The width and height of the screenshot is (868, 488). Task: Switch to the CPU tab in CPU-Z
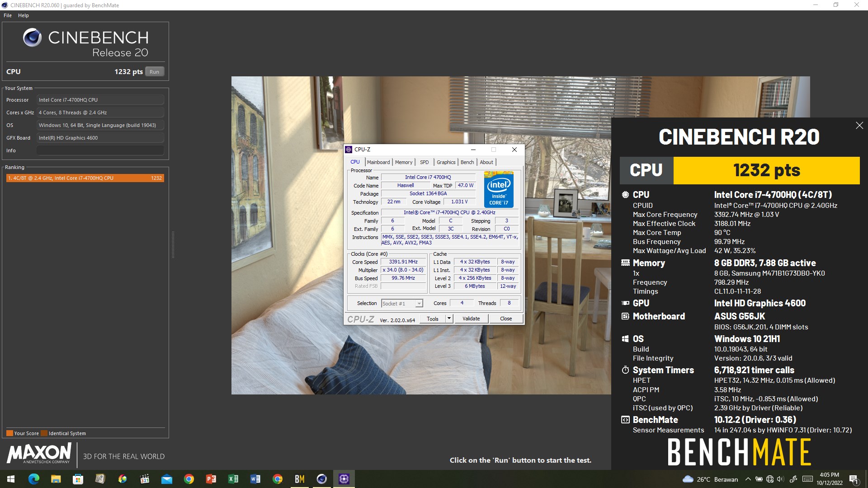[355, 162]
